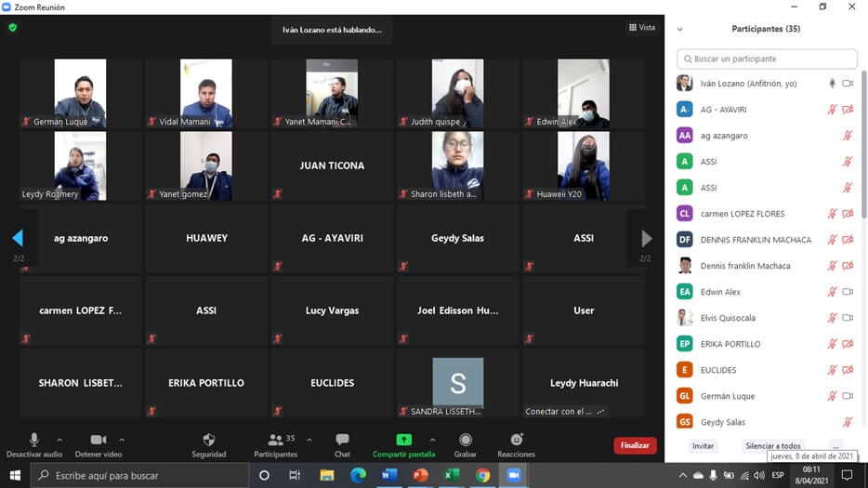Screen dimensions: 868x488
Task: Start recording with the Grabar icon
Action: [x=466, y=440]
